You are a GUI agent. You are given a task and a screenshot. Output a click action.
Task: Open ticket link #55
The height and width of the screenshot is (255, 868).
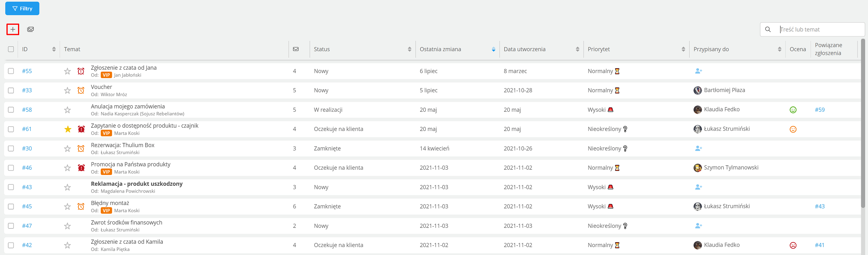27,71
